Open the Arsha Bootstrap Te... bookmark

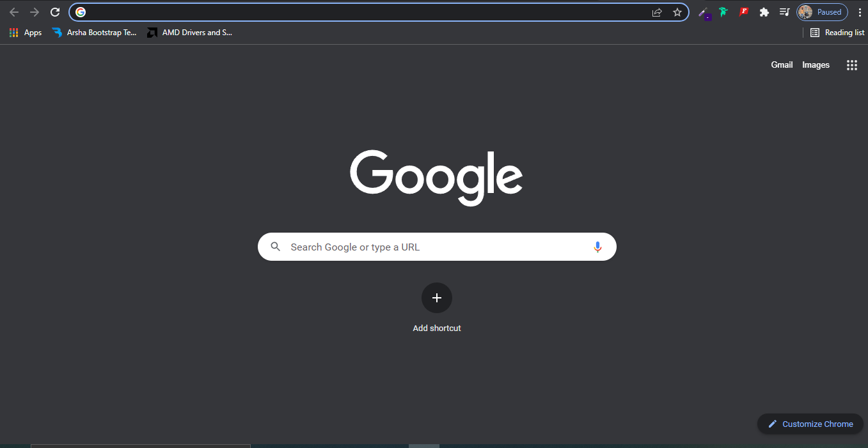pyautogui.click(x=95, y=33)
